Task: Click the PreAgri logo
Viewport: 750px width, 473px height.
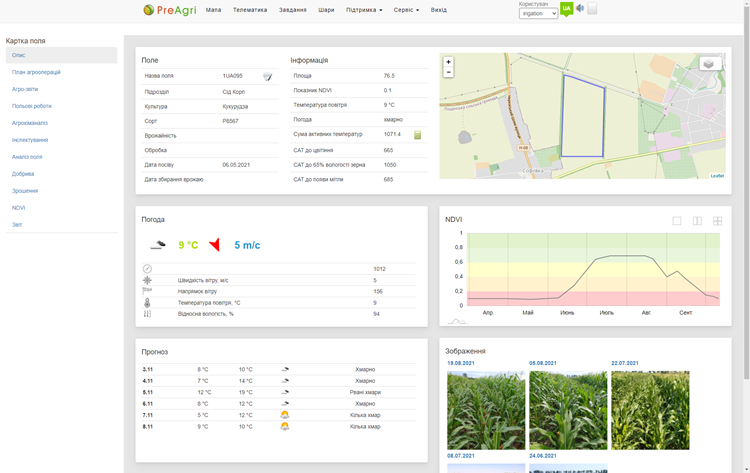Action: pyautogui.click(x=168, y=10)
